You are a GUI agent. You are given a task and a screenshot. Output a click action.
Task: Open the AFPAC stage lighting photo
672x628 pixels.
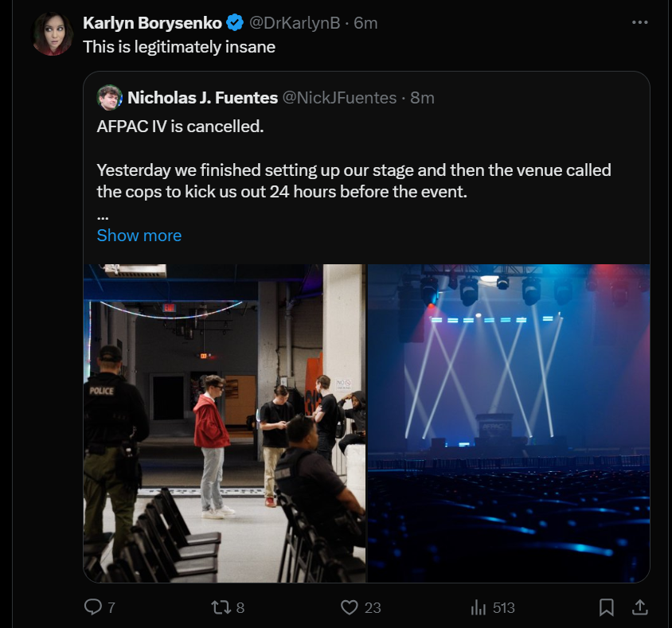click(x=509, y=423)
